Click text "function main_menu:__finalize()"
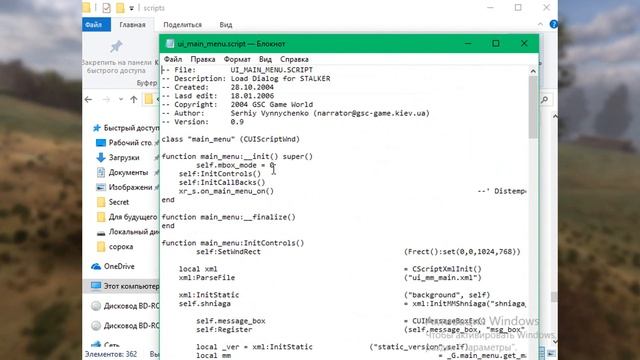 coord(229,217)
